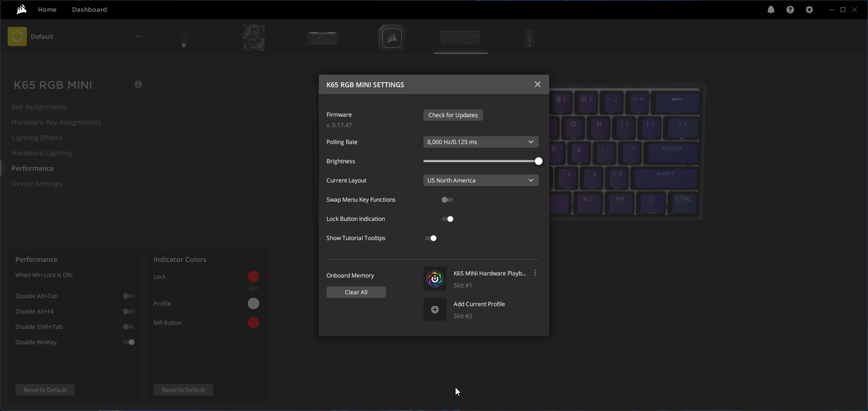
Task: Expand the Current Layout dropdown
Action: (x=481, y=181)
